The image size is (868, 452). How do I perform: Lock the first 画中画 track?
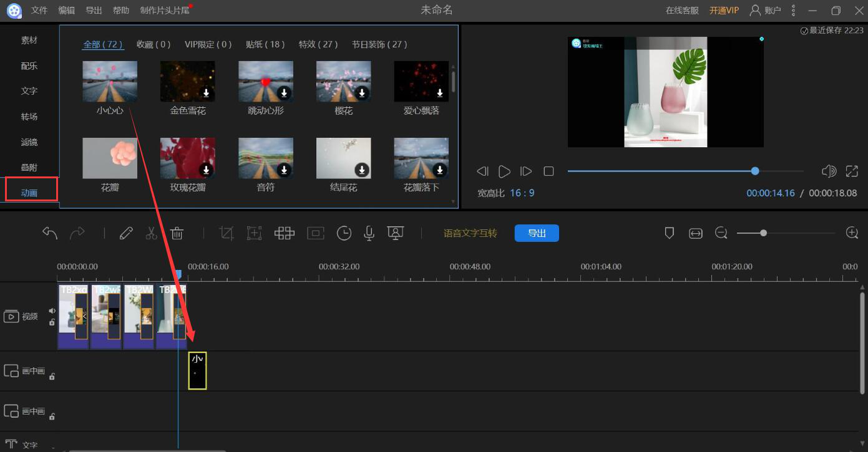click(x=52, y=376)
